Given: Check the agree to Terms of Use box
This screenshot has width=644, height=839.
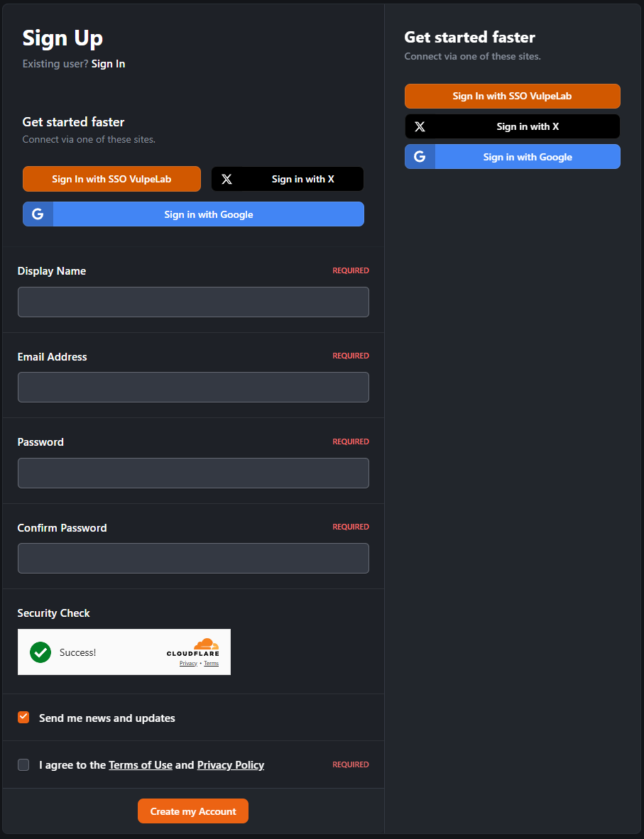Looking at the screenshot, I should click(x=23, y=764).
